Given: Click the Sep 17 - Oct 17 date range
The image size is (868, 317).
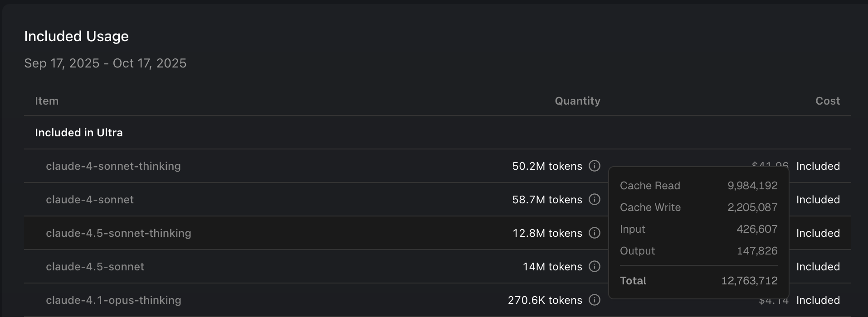Looking at the screenshot, I should coord(105,63).
